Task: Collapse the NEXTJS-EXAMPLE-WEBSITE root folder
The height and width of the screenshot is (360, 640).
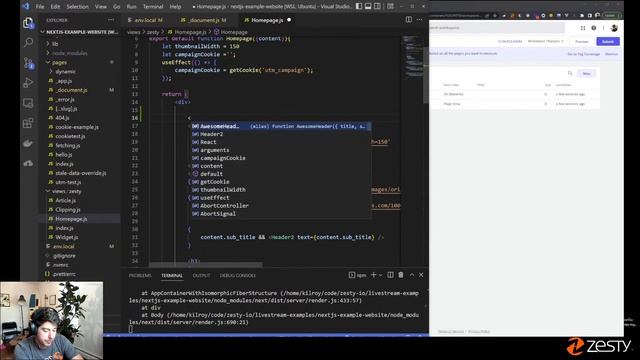Action: [80, 32]
